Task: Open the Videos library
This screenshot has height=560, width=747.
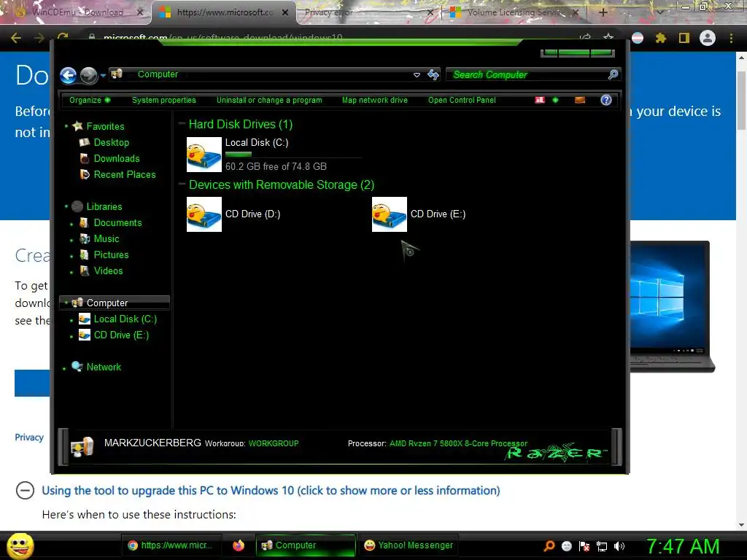Action: click(108, 271)
